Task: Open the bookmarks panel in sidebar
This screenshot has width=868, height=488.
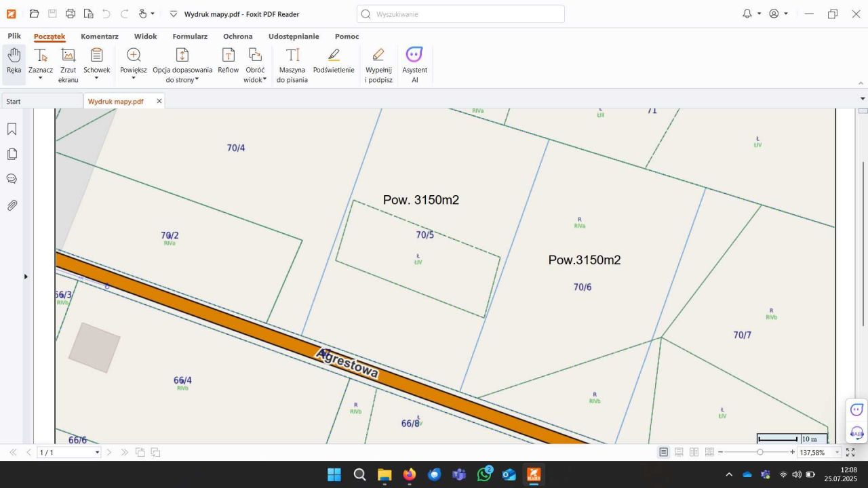Action: (x=12, y=129)
